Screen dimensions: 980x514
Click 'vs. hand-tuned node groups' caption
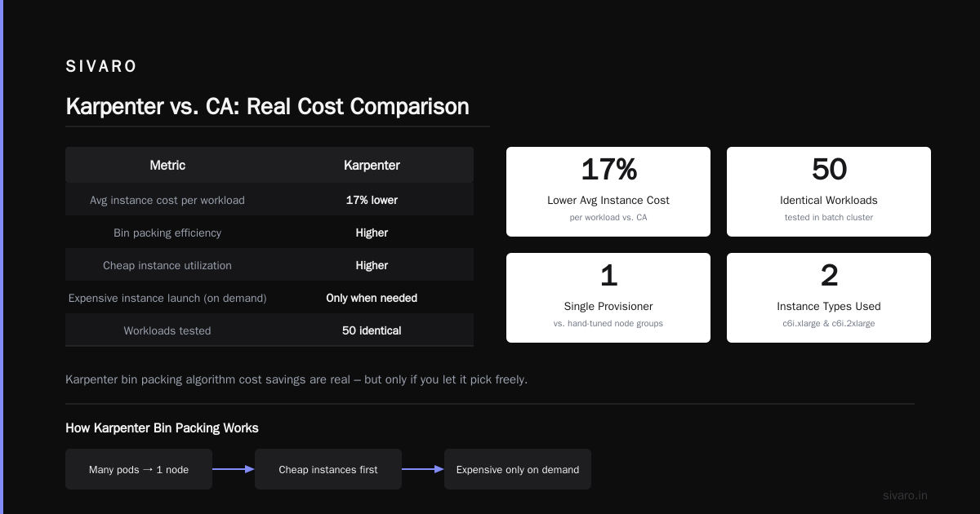coord(608,323)
